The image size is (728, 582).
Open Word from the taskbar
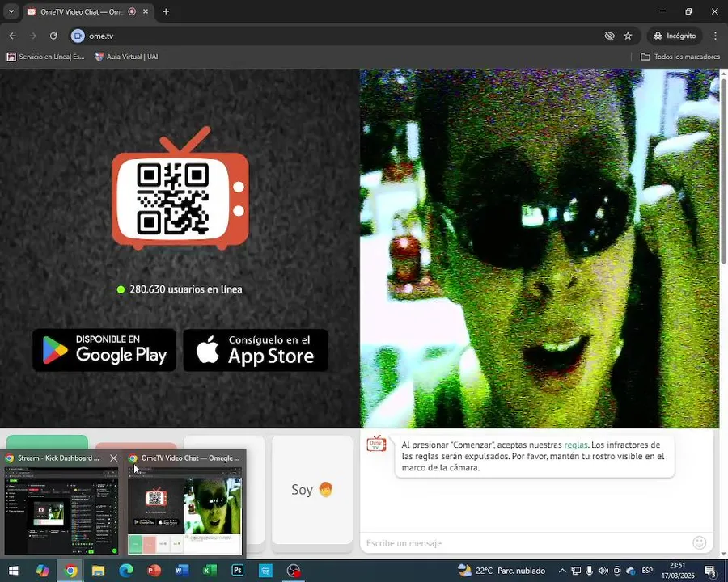tap(181, 571)
